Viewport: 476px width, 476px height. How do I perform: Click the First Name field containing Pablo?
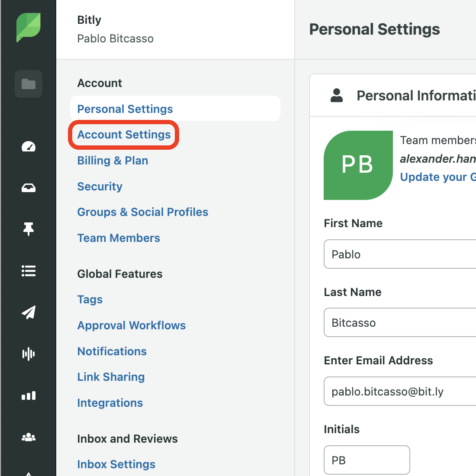point(400,254)
